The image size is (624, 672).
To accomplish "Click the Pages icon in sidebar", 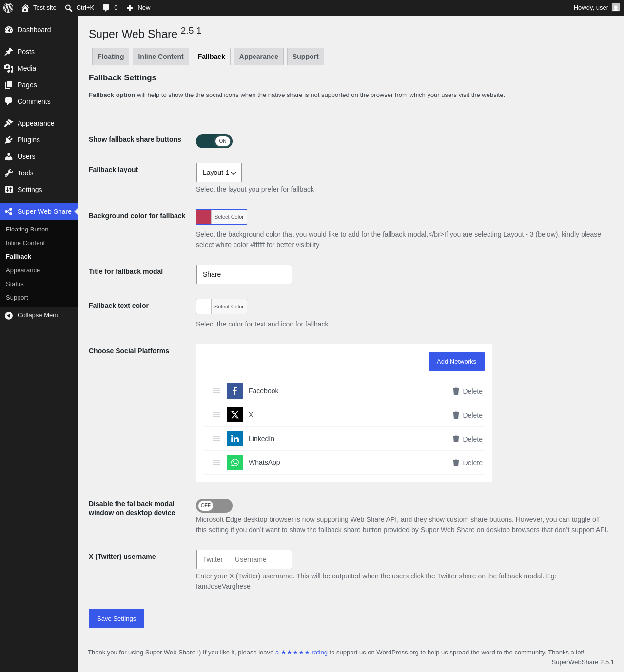I will 9,85.
